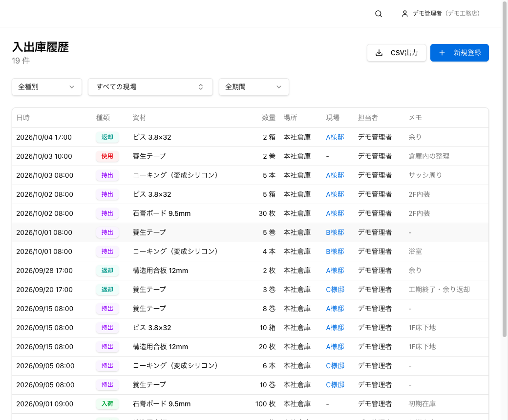Viewport: 508px width, 420px height.
Task: Click memo 倉庫内の整理
Action: tap(429, 156)
